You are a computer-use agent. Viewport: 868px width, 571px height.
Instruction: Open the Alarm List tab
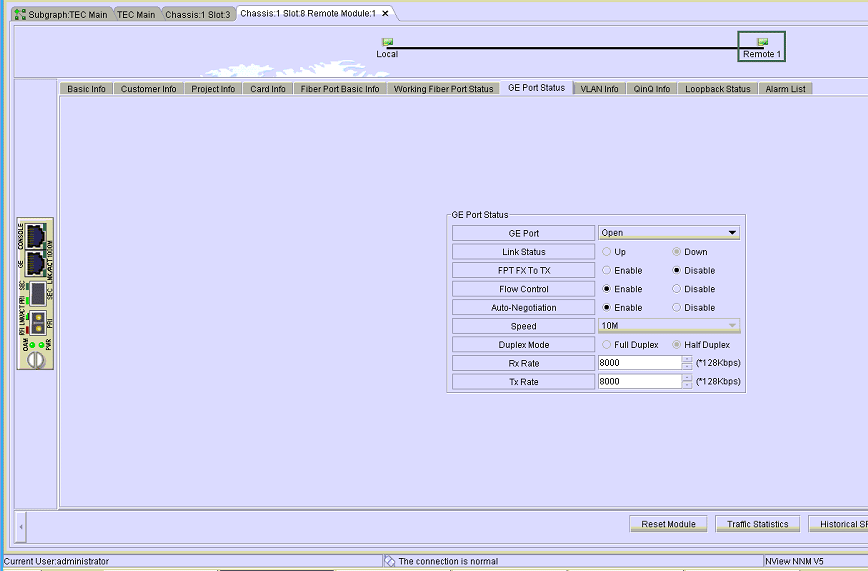(x=786, y=89)
